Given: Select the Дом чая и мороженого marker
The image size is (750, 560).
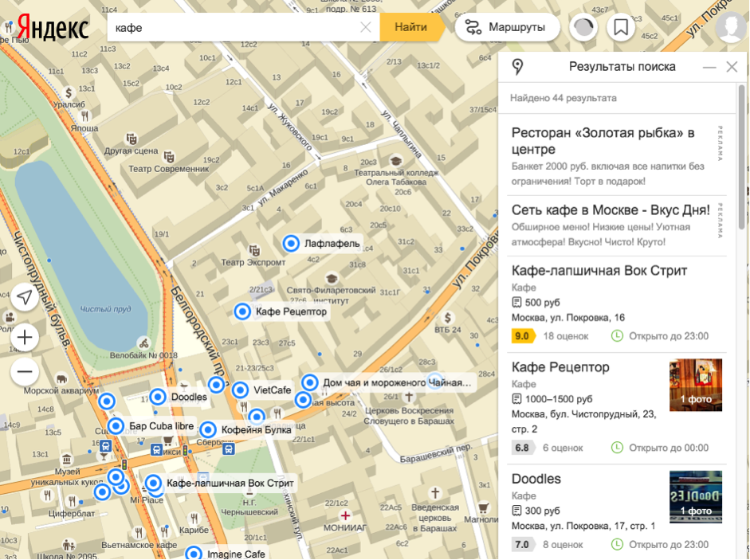Looking at the screenshot, I should coord(310,382).
